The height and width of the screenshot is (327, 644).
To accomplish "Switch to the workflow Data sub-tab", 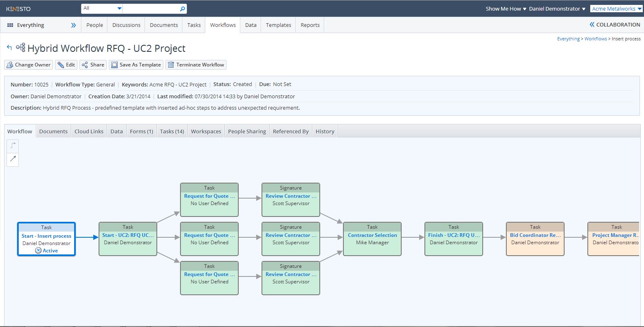I will pyautogui.click(x=116, y=131).
